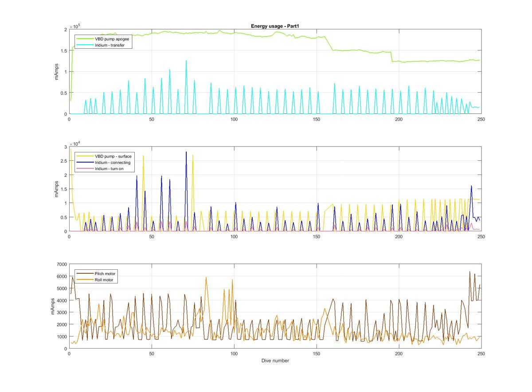Viewport: 532px width, 392px height.
Task: Click y-axis tick label '1000'
Action: (61, 337)
